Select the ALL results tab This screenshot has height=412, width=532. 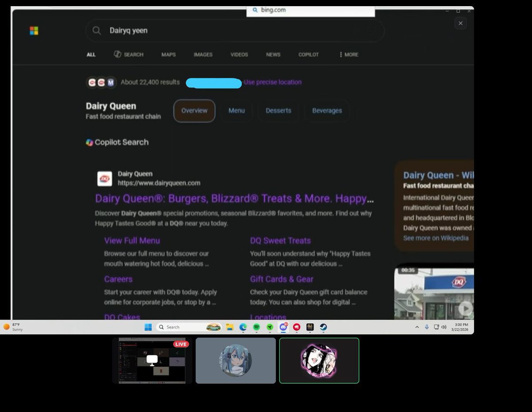point(91,54)
